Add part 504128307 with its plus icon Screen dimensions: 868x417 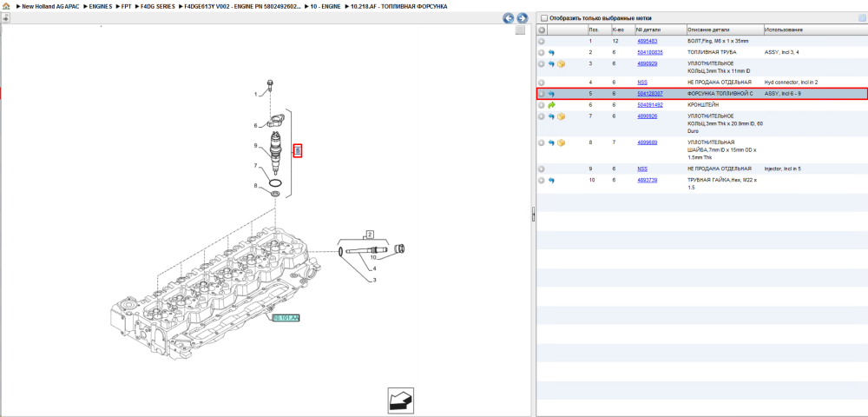tap(542, 94)
